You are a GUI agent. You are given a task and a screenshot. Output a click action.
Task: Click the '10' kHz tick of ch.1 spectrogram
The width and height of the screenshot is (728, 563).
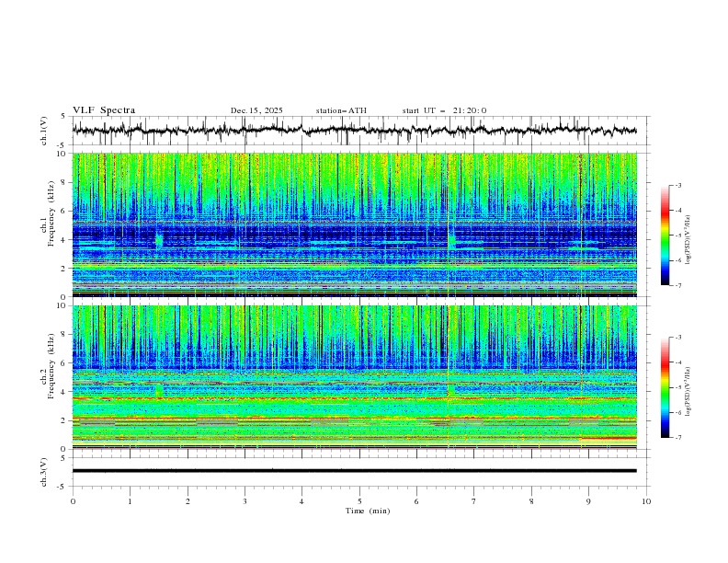coord(63,154)
